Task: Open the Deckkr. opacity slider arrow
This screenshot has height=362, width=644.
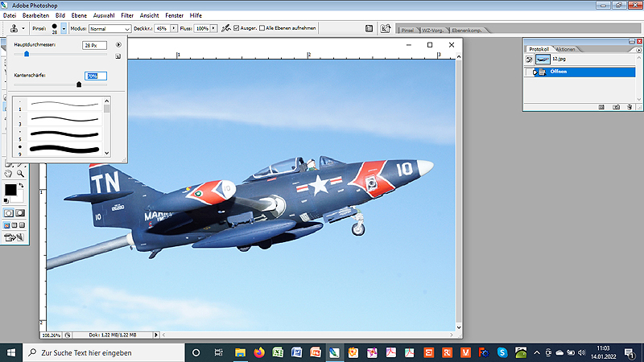Action: point(174,28)
